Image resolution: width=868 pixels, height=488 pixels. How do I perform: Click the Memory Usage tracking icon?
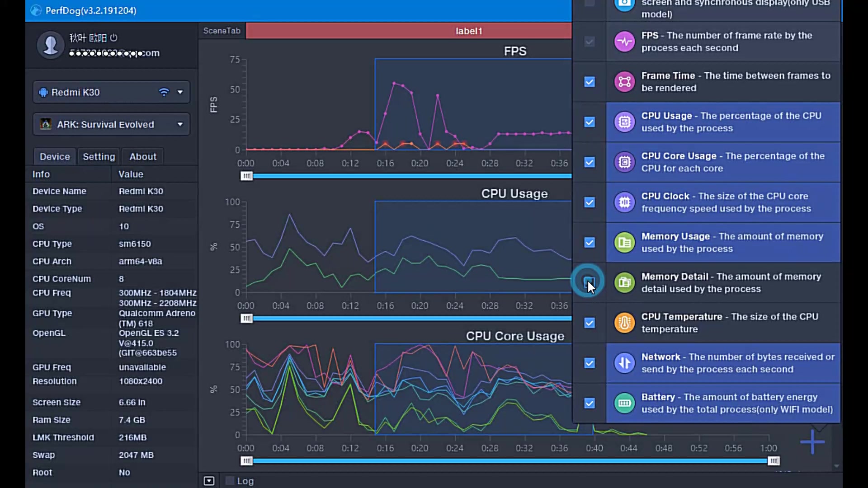[x=624, y=243]
